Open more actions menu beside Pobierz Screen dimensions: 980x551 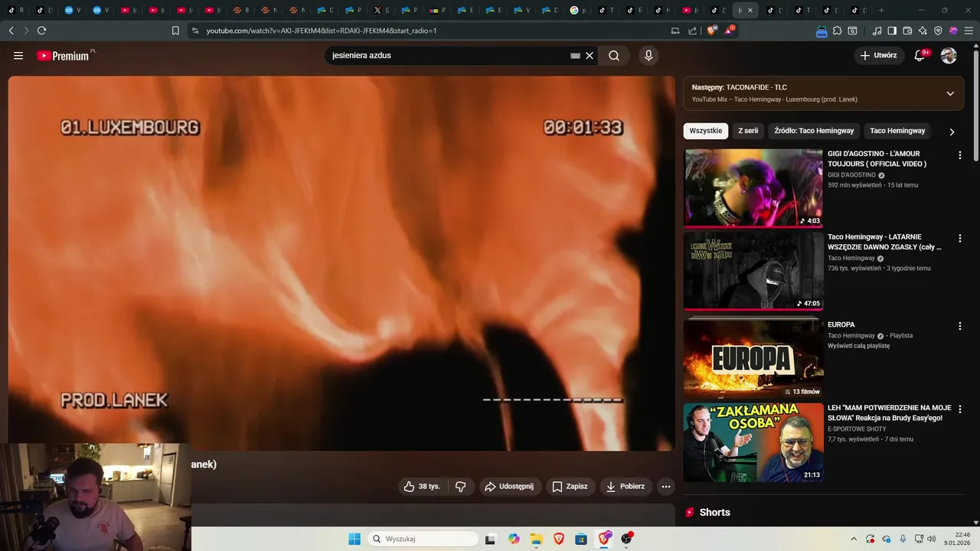pos(666,487)
